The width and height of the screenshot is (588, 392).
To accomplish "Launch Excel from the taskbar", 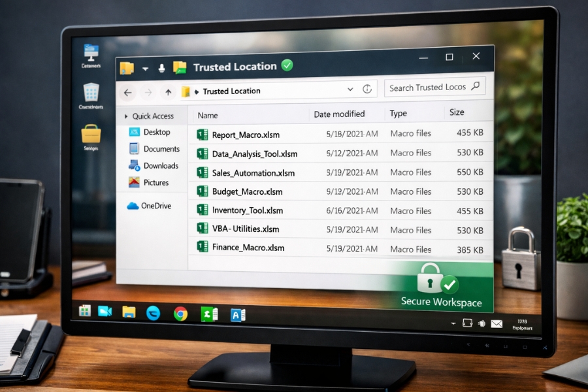I will (x=208, y=314).
